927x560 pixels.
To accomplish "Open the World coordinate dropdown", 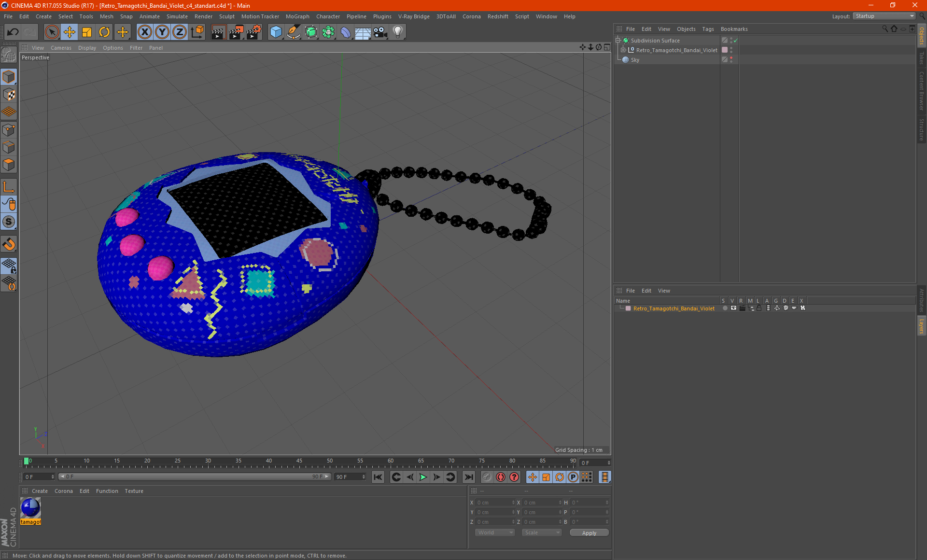I will point(495,532).
